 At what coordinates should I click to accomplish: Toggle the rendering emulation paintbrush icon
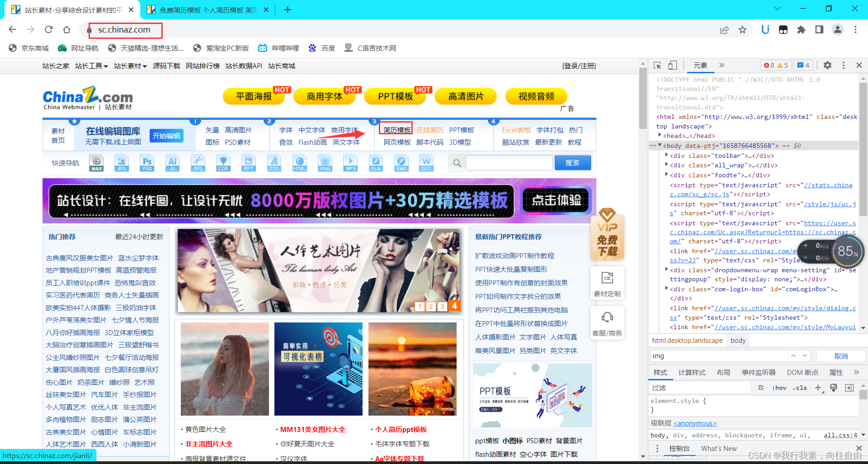click(834, 388)
